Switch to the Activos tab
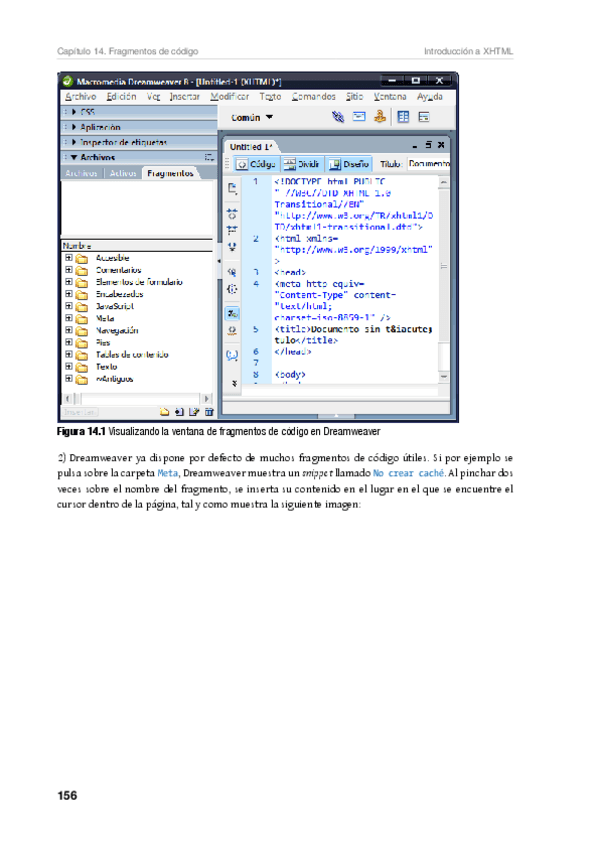Viewport: 599px width, 848px height. (x=123, y=173)
